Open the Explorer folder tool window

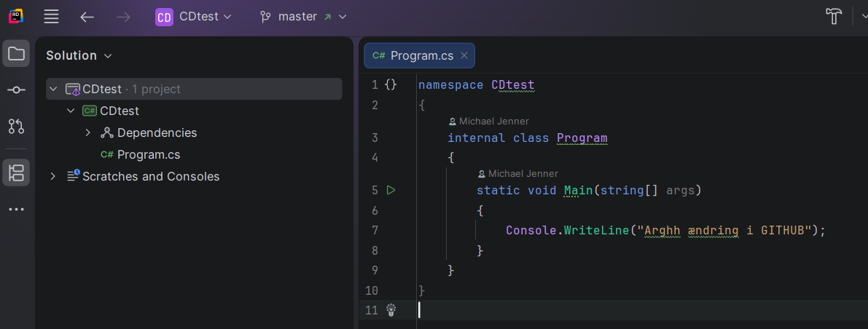(x=16, y=54)
